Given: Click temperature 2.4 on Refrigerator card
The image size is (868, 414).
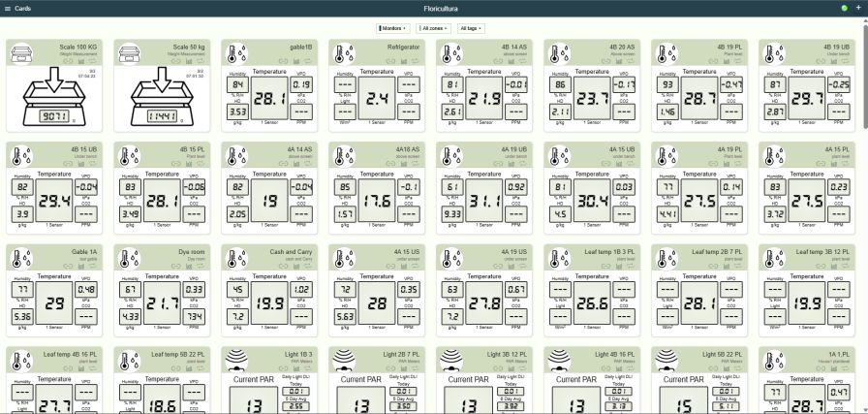Looking at the screenshot, I should (377, 99).
